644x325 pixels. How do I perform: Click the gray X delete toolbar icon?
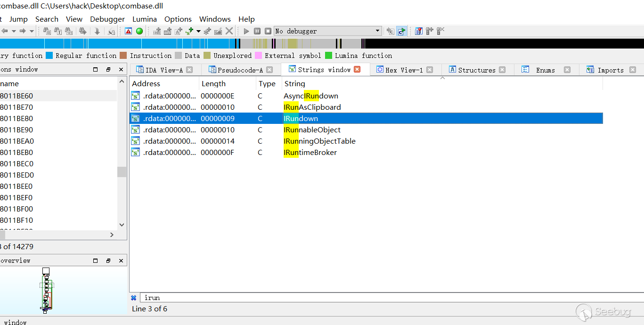point(229,31)
